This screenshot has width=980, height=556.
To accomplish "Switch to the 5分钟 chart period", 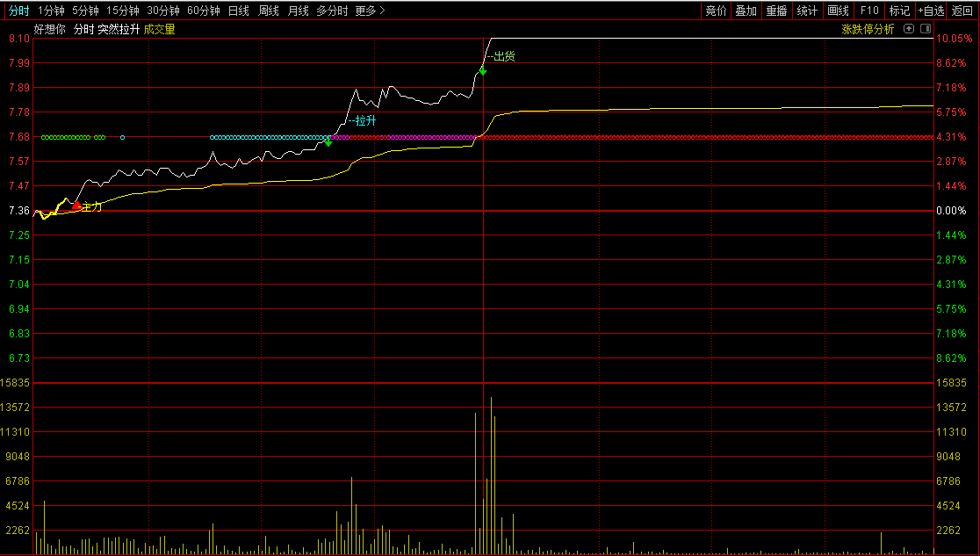I will pos(85,11).
